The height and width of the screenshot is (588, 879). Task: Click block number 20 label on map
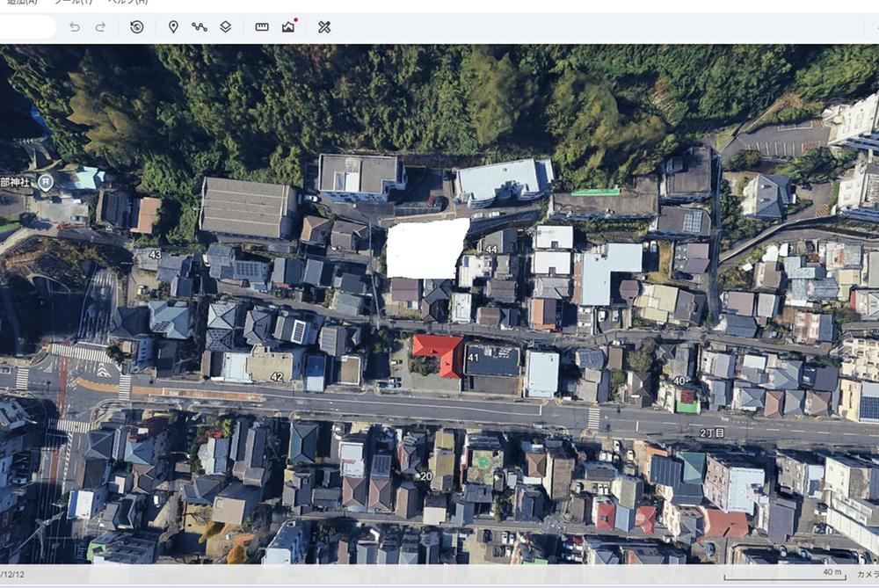point(426,475)
